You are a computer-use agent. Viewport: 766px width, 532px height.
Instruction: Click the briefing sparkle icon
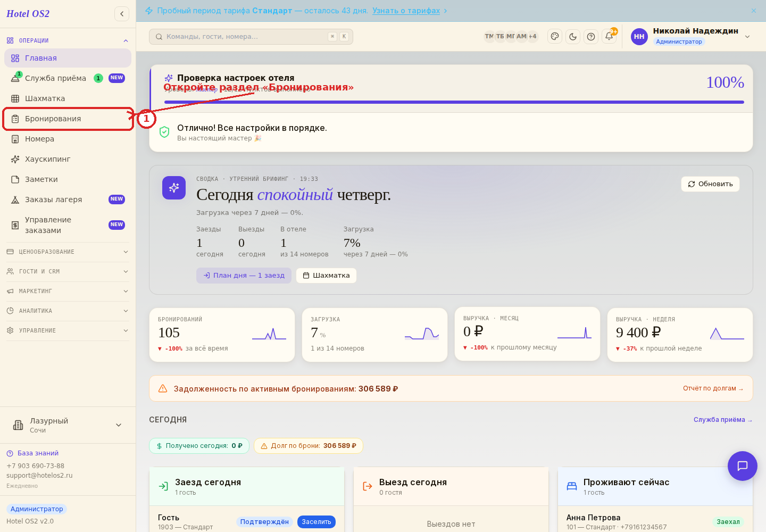point(174,188)
